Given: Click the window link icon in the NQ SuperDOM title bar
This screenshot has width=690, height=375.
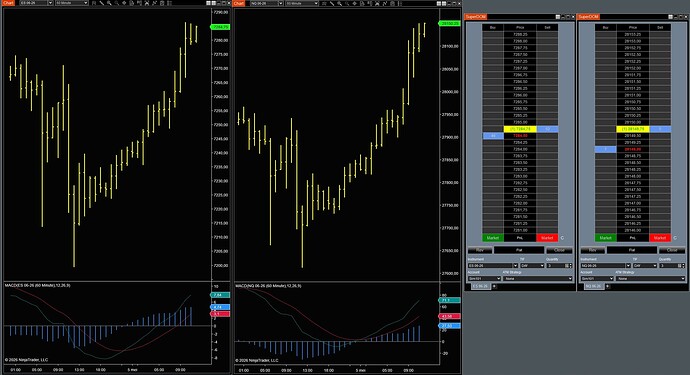Looking at the screenshot, I should (671, 17).
